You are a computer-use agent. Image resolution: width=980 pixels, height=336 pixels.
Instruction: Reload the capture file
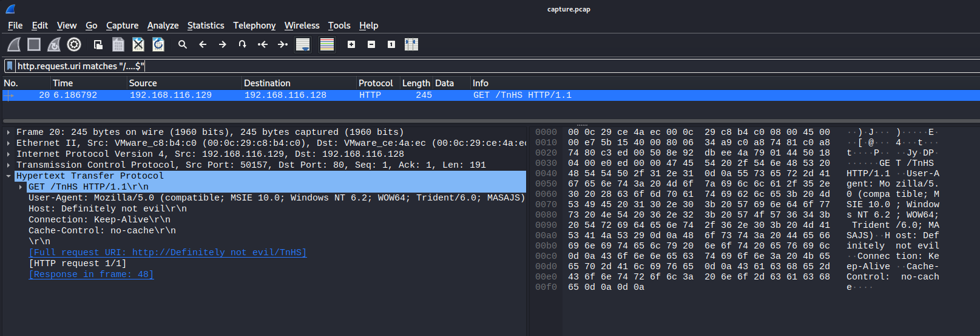158,44
